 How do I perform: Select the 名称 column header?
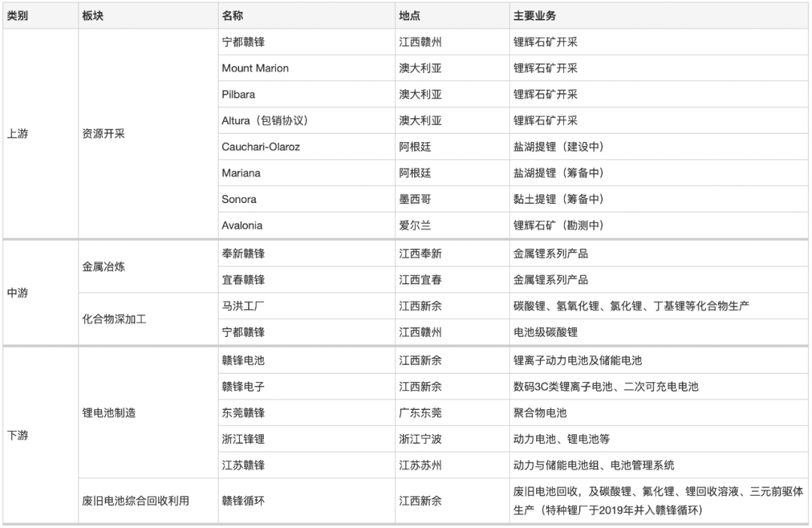point(232,16)
